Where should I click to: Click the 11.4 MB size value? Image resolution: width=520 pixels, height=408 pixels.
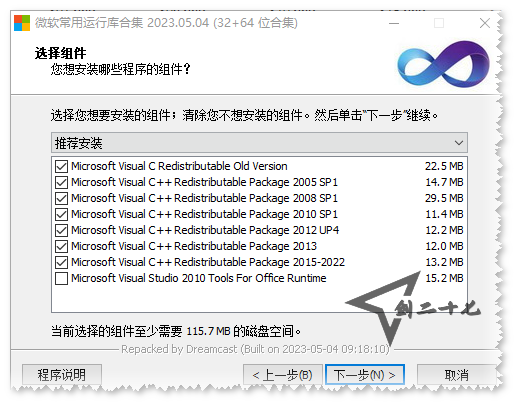click(444, 214)
